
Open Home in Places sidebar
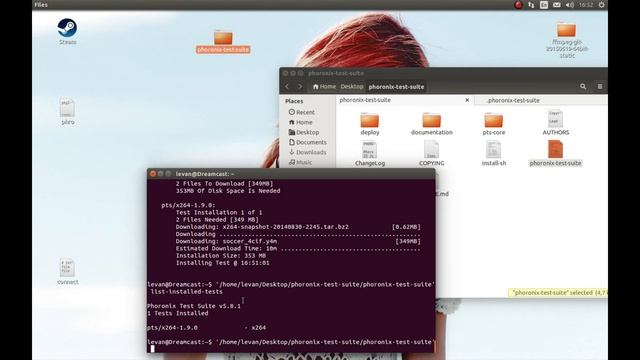pos(300,122)
